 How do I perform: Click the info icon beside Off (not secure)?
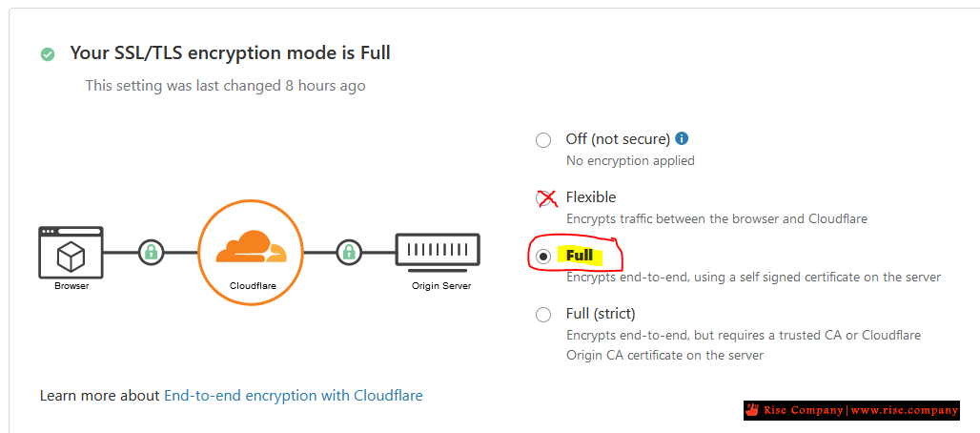tap(683, 138)
